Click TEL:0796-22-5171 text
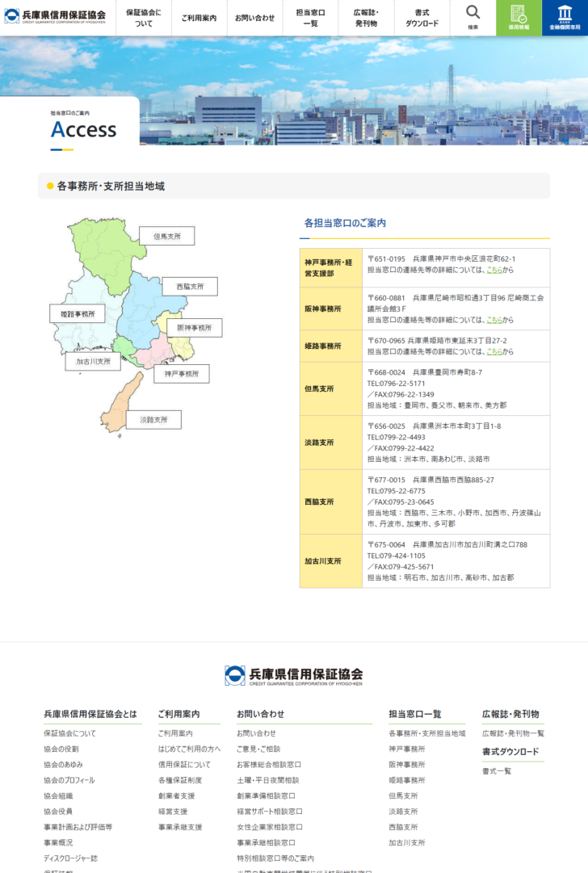This screenshot has height=873, width=588. tap(396, 383)
